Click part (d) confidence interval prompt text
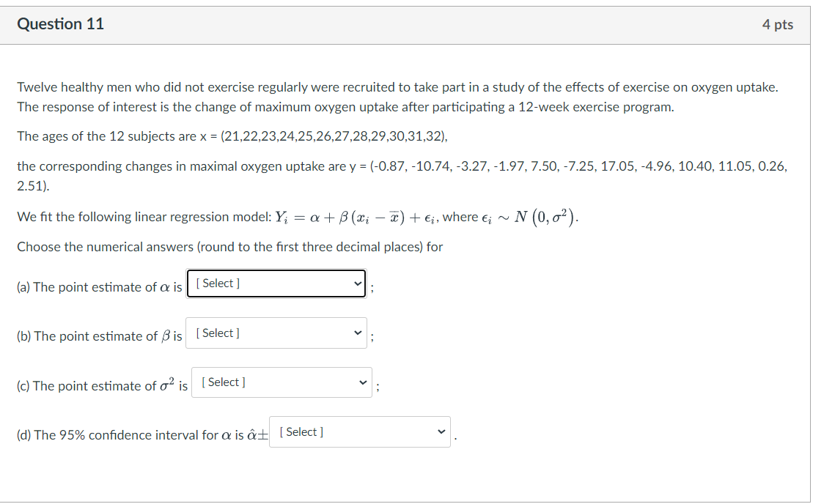 139,434
